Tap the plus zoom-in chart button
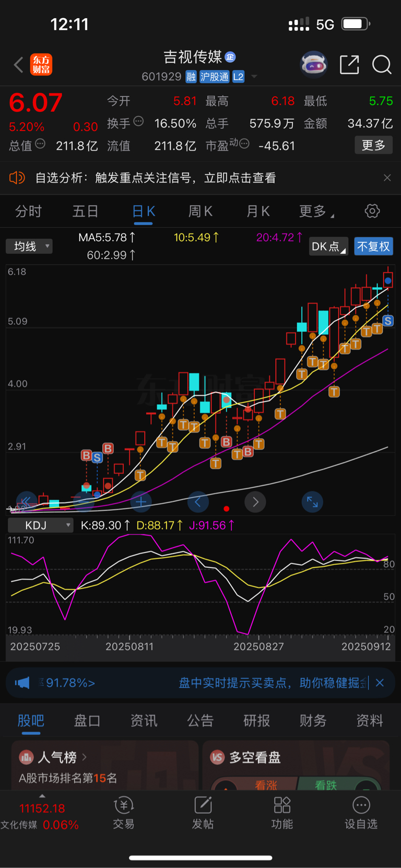 pos(141,502)
